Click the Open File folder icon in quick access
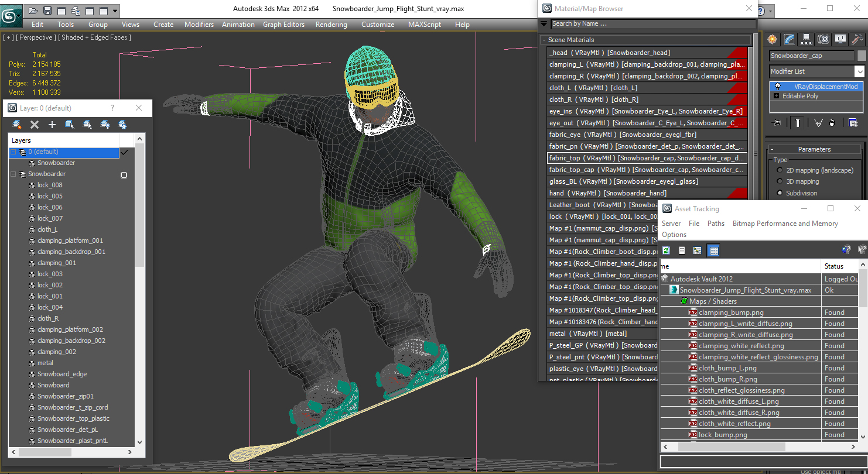 [33, 11]
